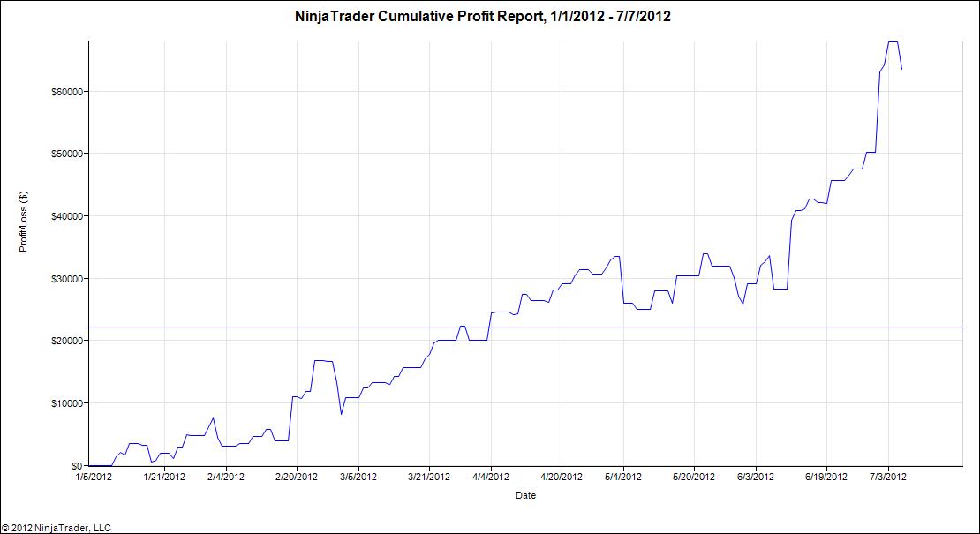Click the 'Date' x-axis title

tap(525, 495)
